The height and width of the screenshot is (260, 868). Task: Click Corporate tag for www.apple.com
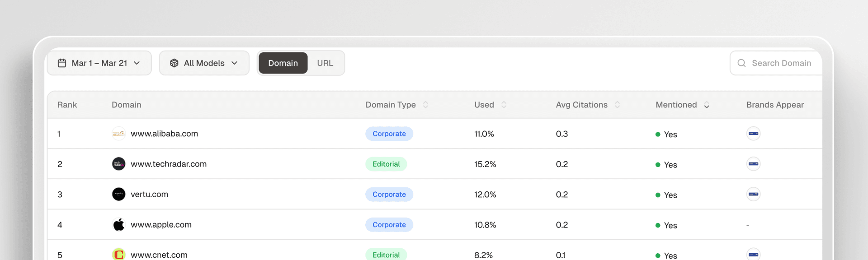pyautogui.click(x=389, y=225)
